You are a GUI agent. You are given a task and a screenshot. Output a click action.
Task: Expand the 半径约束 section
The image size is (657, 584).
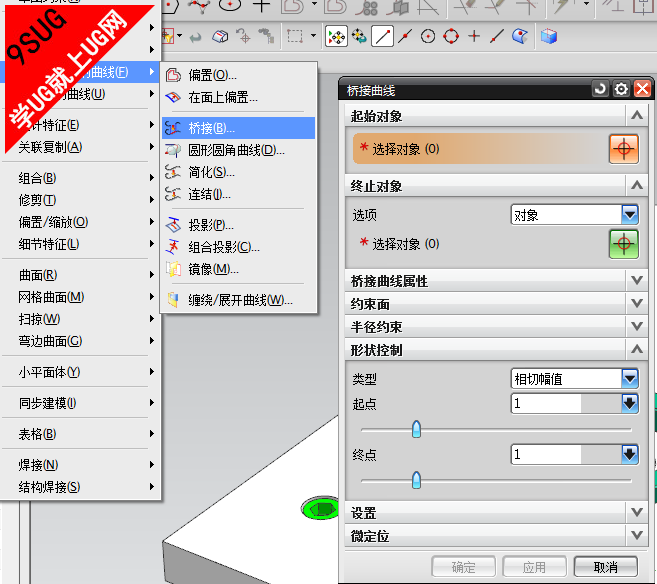[637, 326]
